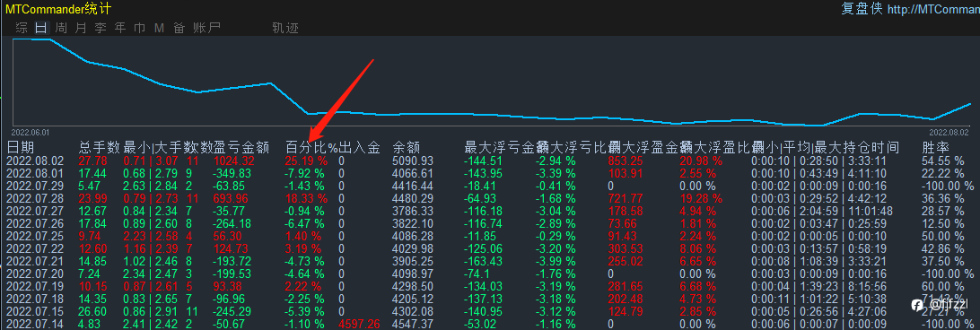Select the M tab
This screenshot has height=330, width=980.
tap(159, 28)
